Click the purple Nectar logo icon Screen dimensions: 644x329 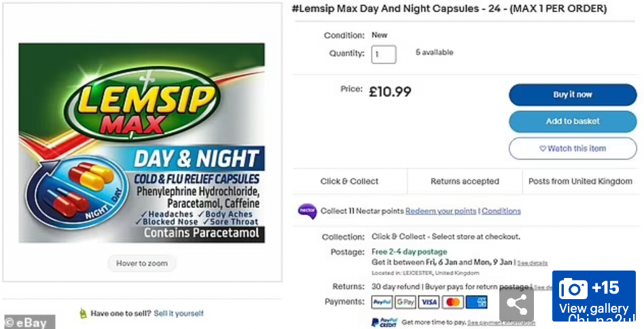pyautogui.click(x=307, y=211)
